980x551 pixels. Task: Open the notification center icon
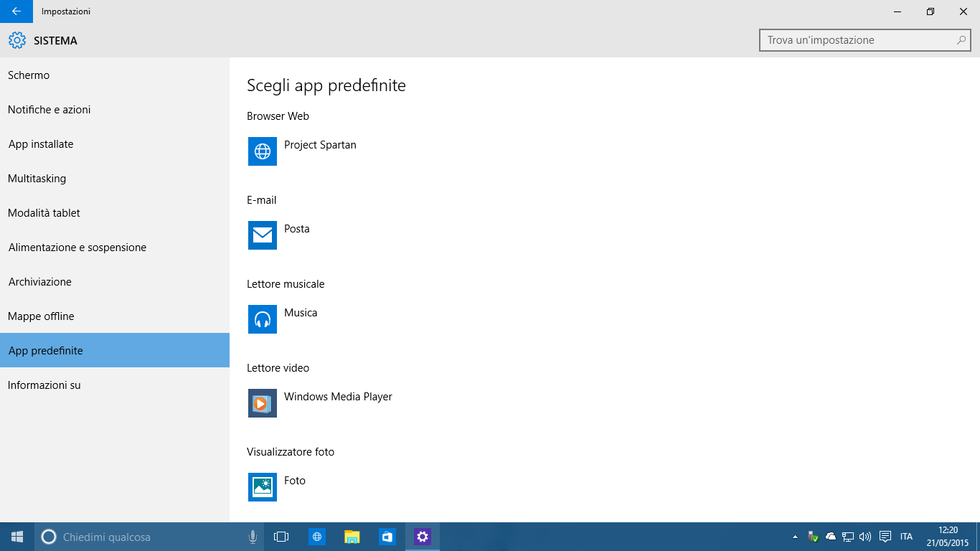[x=885, y=537]
